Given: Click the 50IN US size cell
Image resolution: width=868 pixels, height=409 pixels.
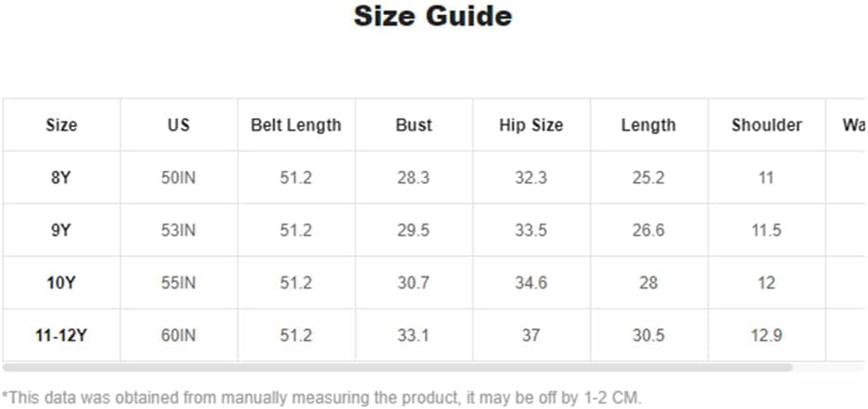Looking at the screenshot, I should (x=179, y=177).
